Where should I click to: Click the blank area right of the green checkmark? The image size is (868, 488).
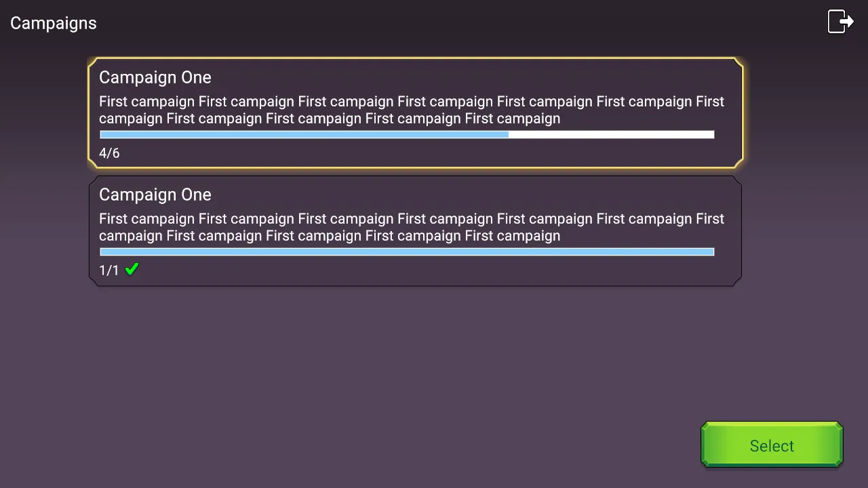click(407, 270)
